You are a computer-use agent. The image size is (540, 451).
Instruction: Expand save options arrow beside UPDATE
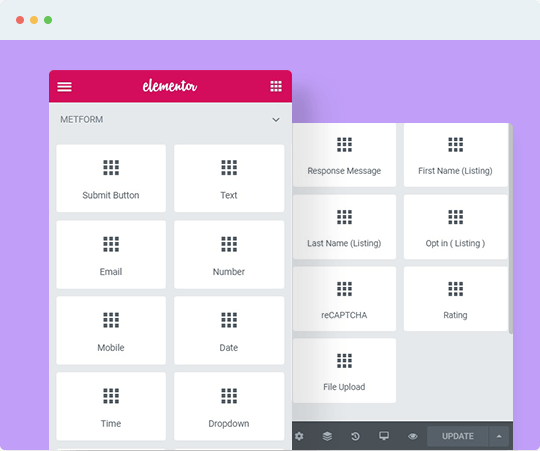click(x=499, y=436)
